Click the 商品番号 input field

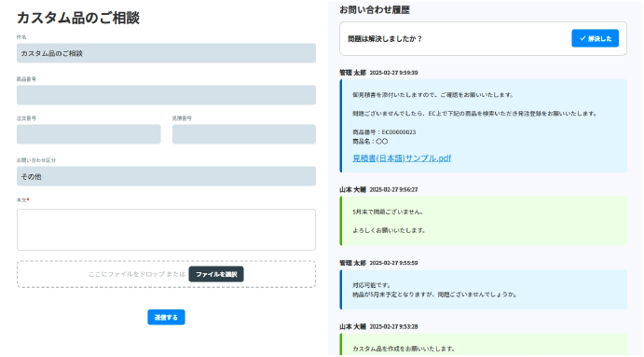pos(166,95)
